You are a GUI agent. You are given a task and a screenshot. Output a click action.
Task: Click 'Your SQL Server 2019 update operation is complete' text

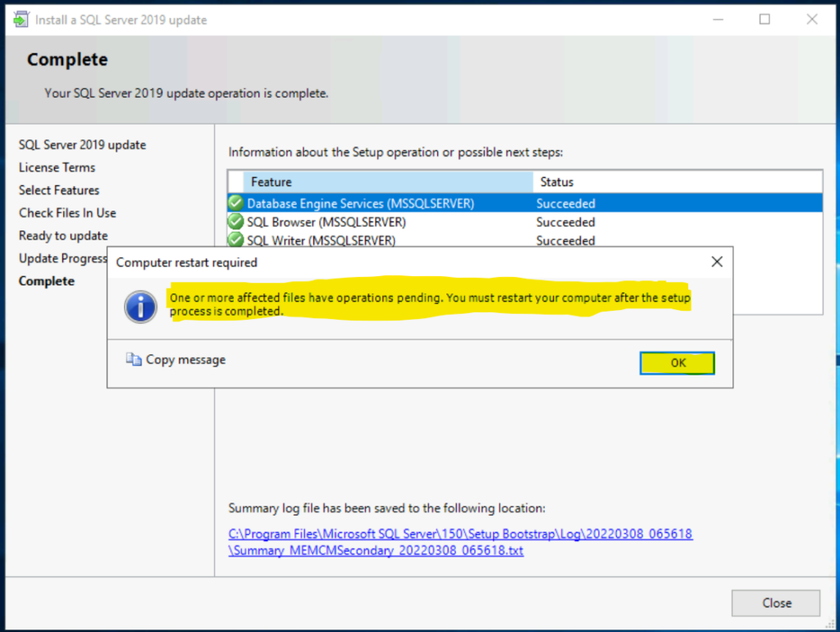tap(186, 93)
